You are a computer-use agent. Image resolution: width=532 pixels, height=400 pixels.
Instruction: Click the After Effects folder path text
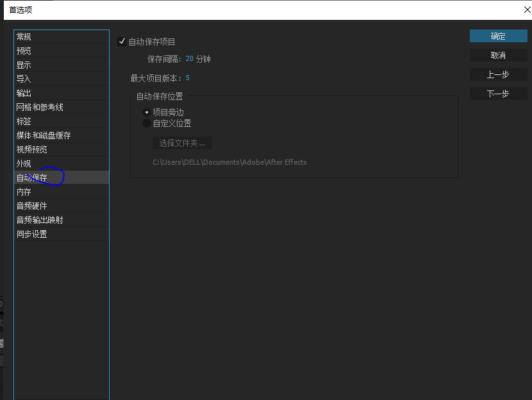(x=229, y=162)
